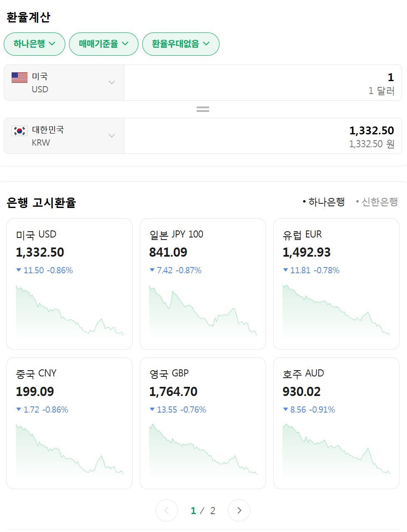Go to previous exchange rate page
The image size is (407, 532).
tap(167, 510)
